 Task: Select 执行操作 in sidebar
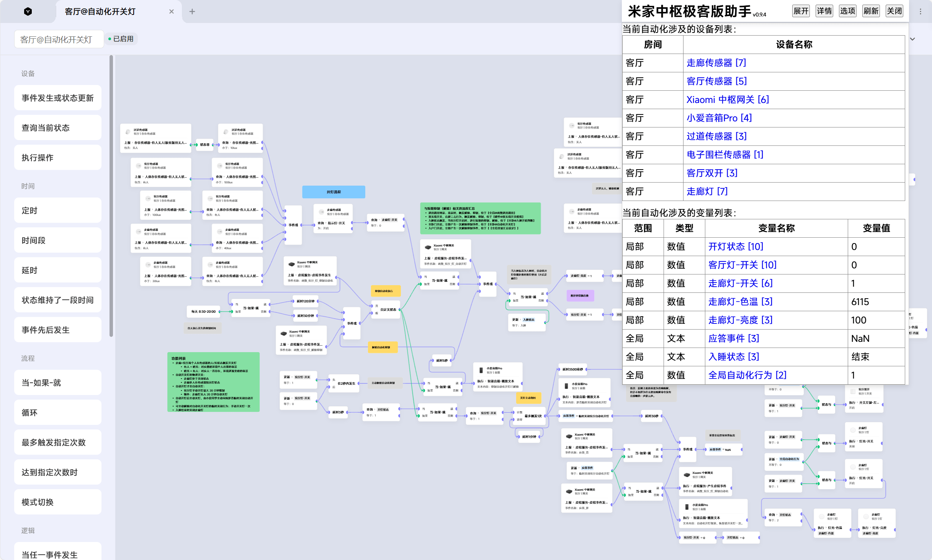pos(58,158)
